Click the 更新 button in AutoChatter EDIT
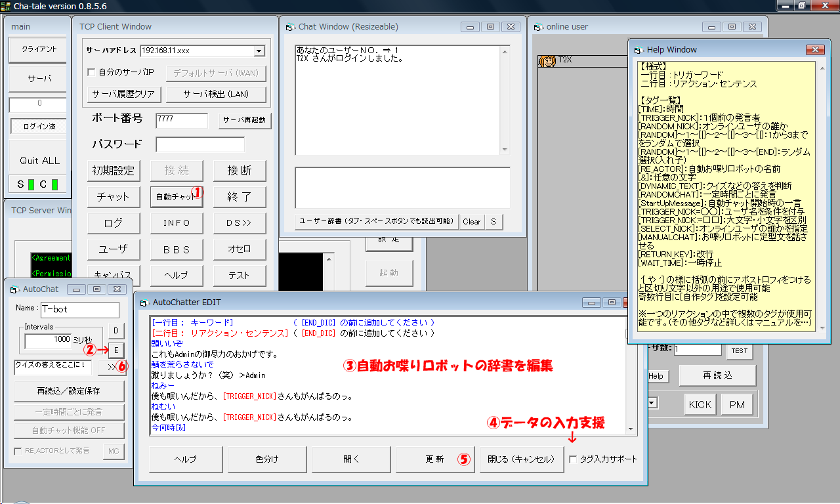Screen dimensions: 840x504 [435, 459]
